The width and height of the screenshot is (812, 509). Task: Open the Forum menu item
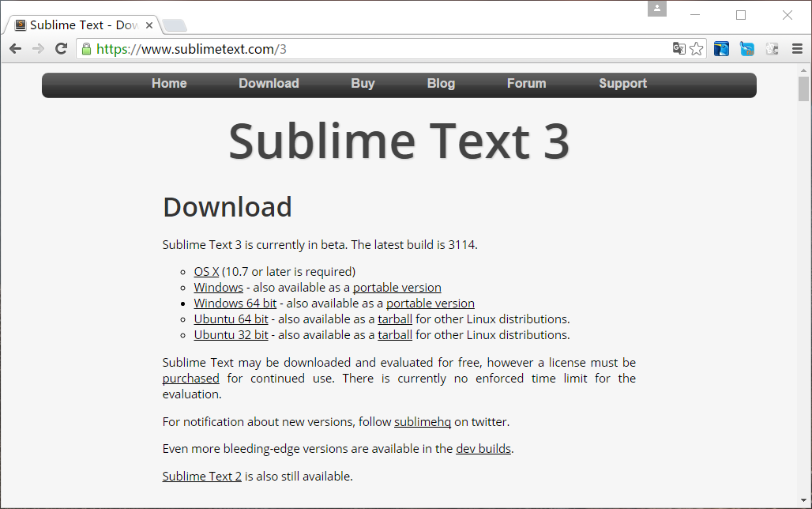(x=526, y=84)
